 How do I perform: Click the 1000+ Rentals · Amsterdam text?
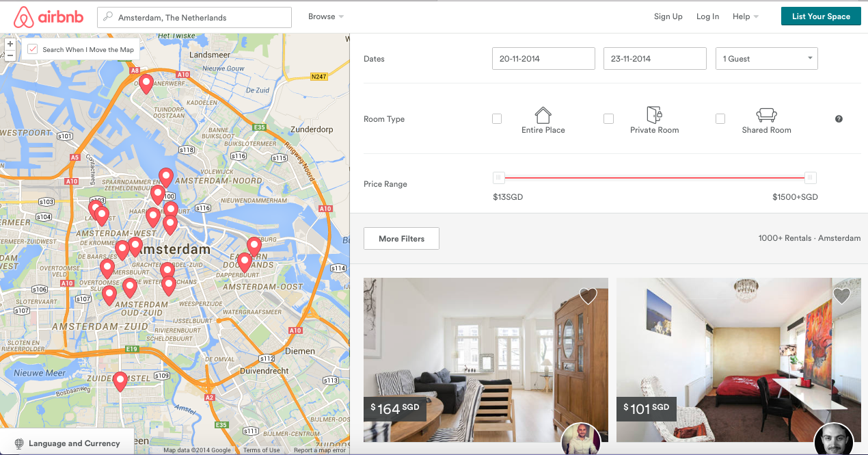[x=809, y=238]
